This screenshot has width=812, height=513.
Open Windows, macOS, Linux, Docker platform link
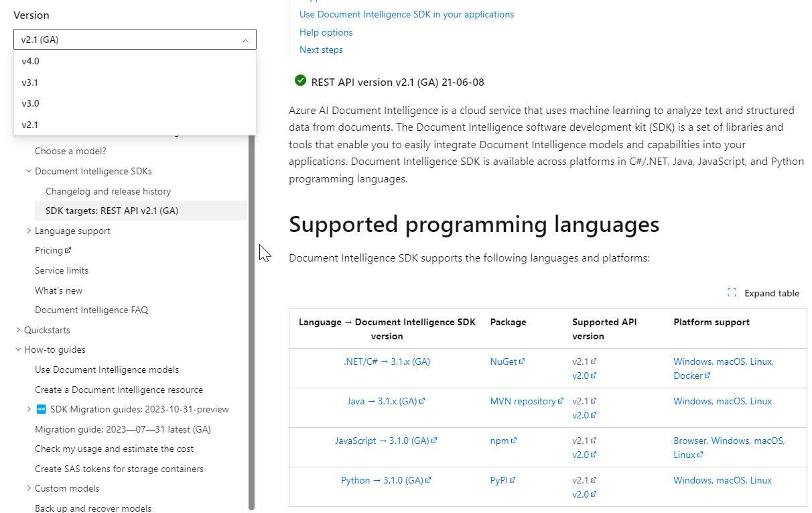coord(724,368)
